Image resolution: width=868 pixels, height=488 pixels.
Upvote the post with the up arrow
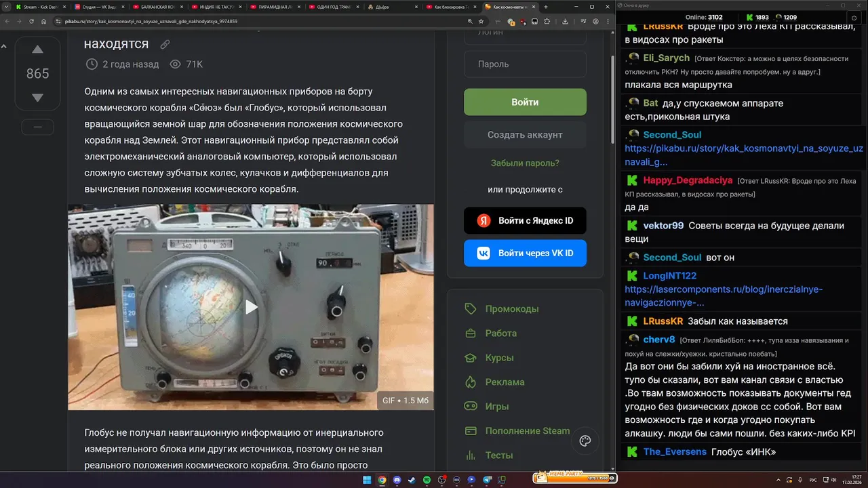point(38,49)
